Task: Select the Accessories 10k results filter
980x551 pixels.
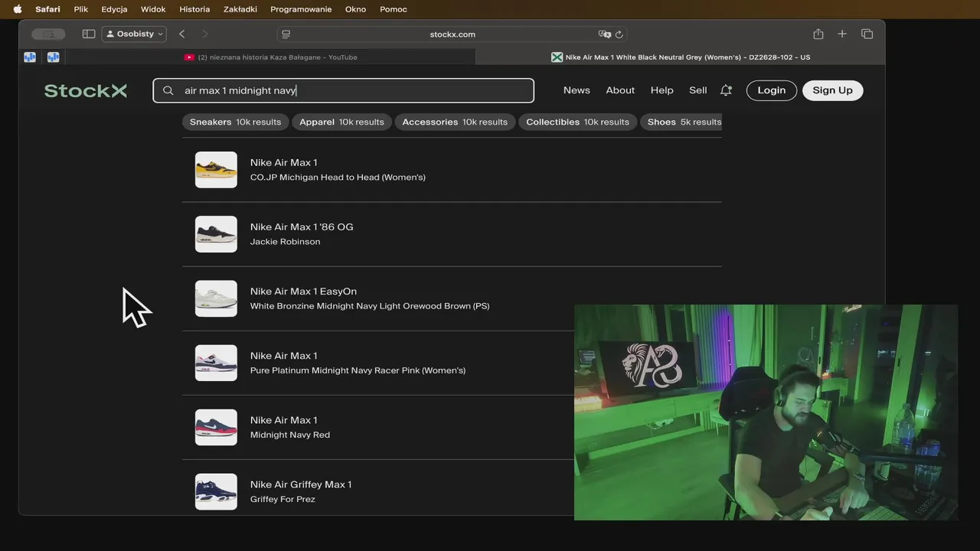Action: (x=455, y=122)
